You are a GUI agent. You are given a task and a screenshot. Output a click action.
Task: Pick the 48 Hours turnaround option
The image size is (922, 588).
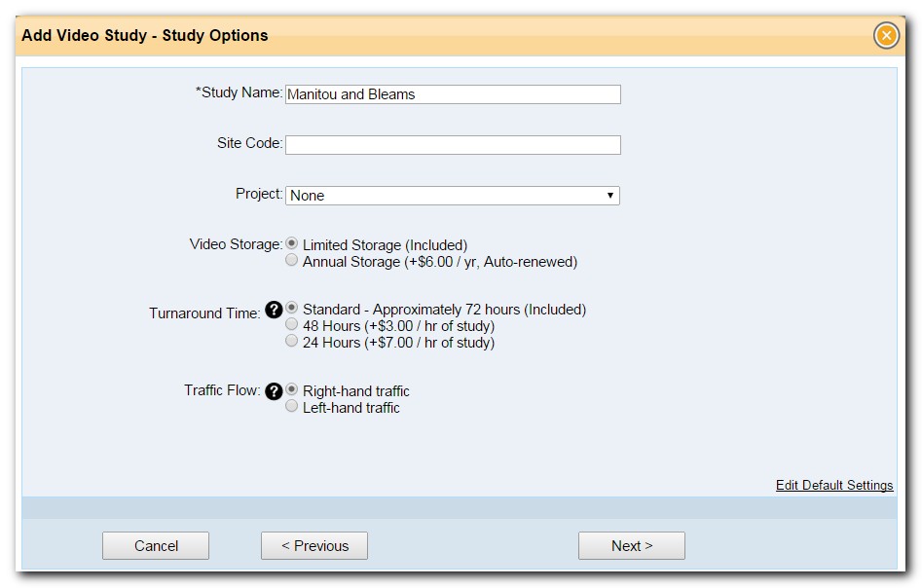(x=290, y=325)
